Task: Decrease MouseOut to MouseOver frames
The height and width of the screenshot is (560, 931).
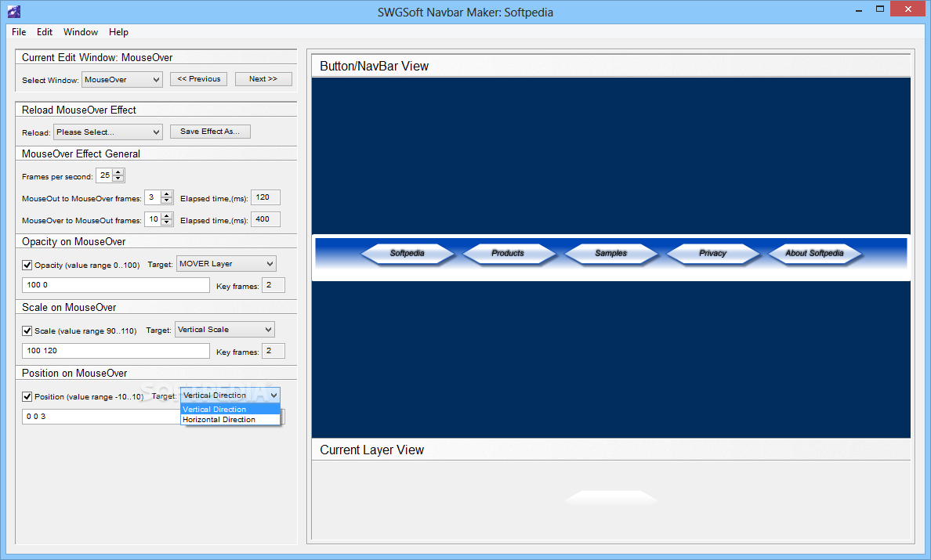Action: point(167,201)
